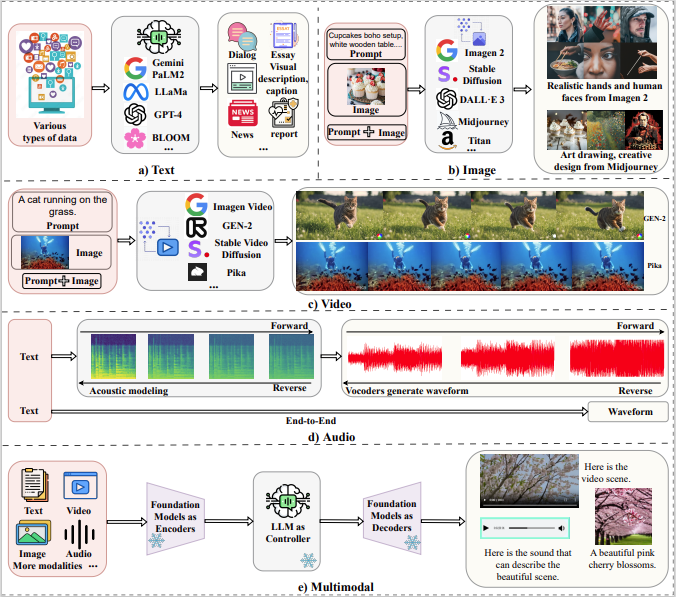Click the Audio waveform bars icon

[80, 534]
